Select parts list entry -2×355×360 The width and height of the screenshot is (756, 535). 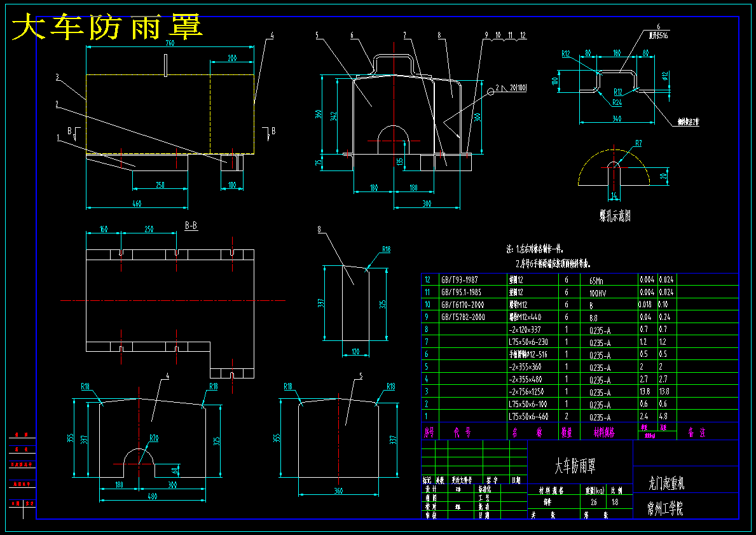pyautogui.click(x=525, y=367)
